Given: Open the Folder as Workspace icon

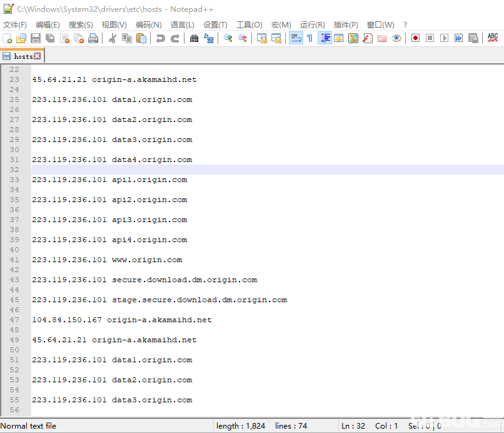Looking at the screenshot, I should (382, 38).
